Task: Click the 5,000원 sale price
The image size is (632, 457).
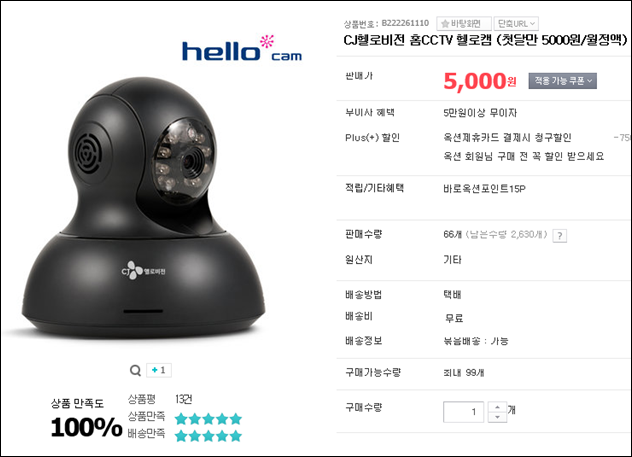Action: coord(480,81)
